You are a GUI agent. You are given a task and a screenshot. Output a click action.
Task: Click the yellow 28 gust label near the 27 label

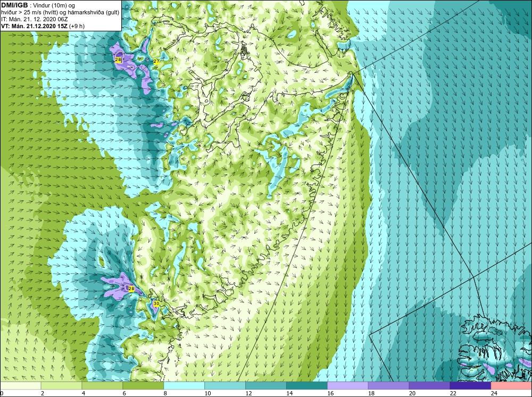[x=118, y=60]
